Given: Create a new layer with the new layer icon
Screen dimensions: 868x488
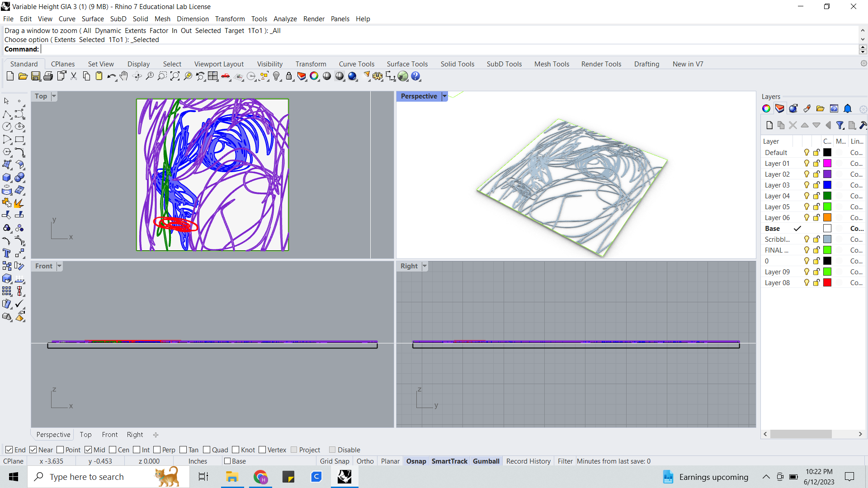Looking at the screenshot, I should [x=769, y=125].
